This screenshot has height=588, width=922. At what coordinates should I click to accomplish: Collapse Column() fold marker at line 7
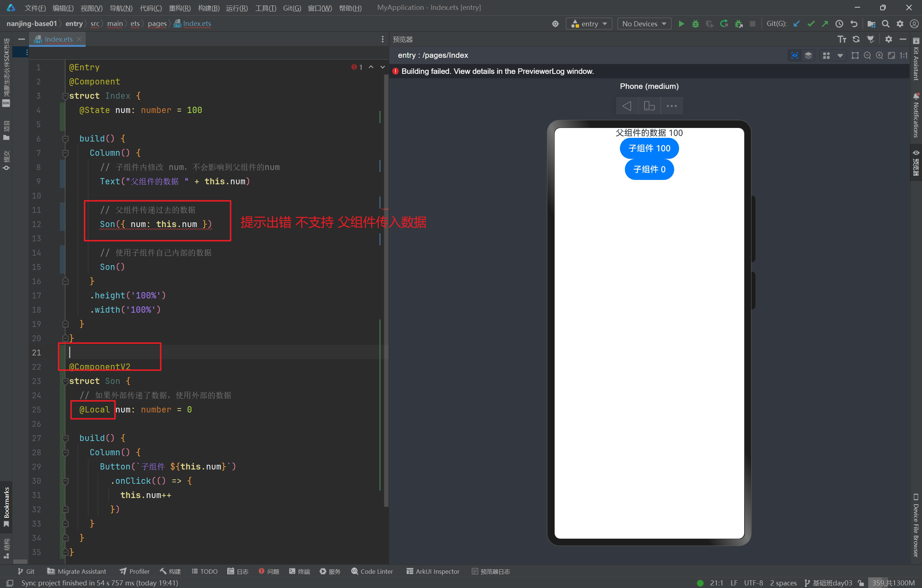click(x=65, y=153)
